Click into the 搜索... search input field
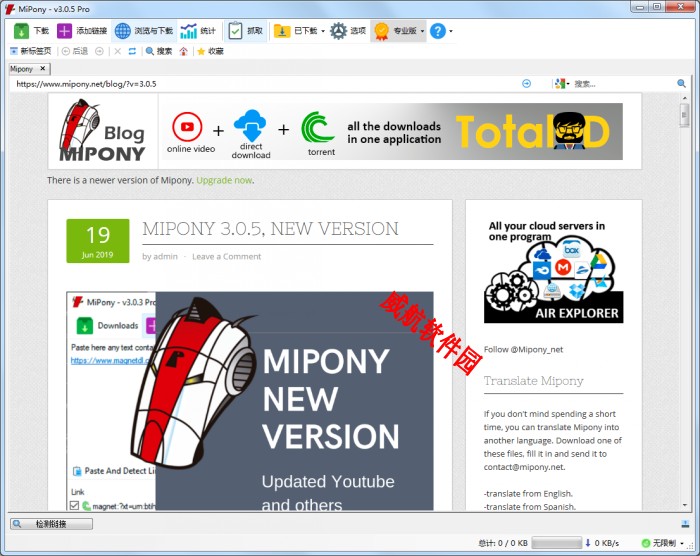The height and width of the screenshot is (556, 700). (x=623, y=84)
